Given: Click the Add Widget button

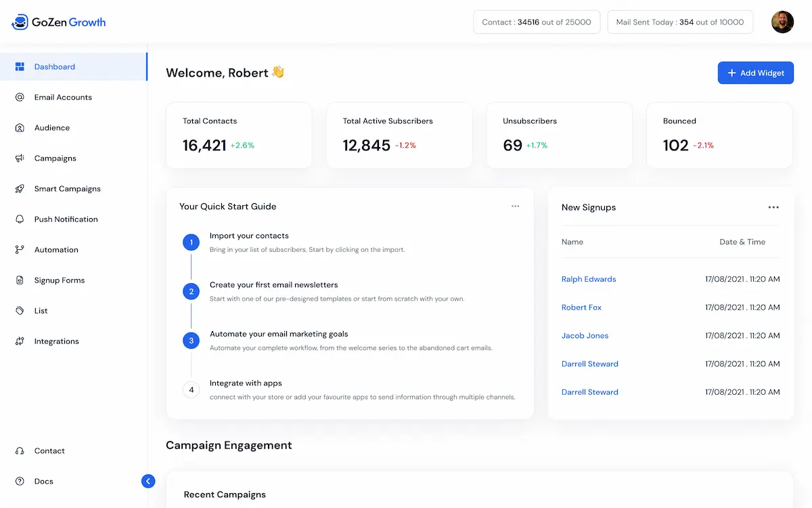Looking at the screenshot, I should coord(756,72).
